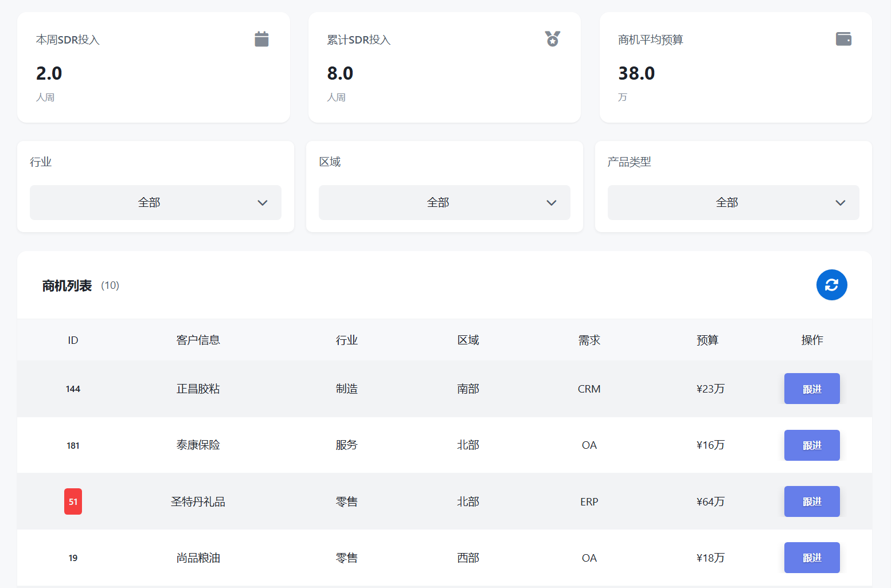
Task: Click the red badge 51 for 圣特丹礼品
Action: (x=73, y=501)
